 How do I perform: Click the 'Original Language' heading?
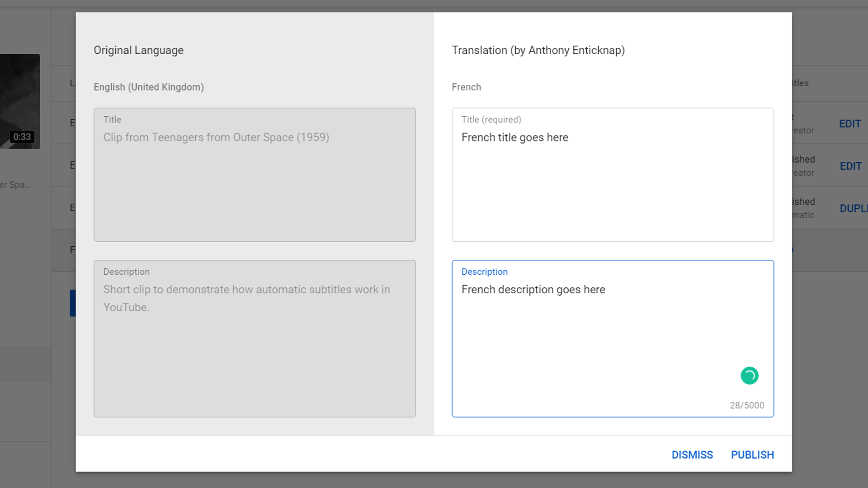tap(138, 50)
